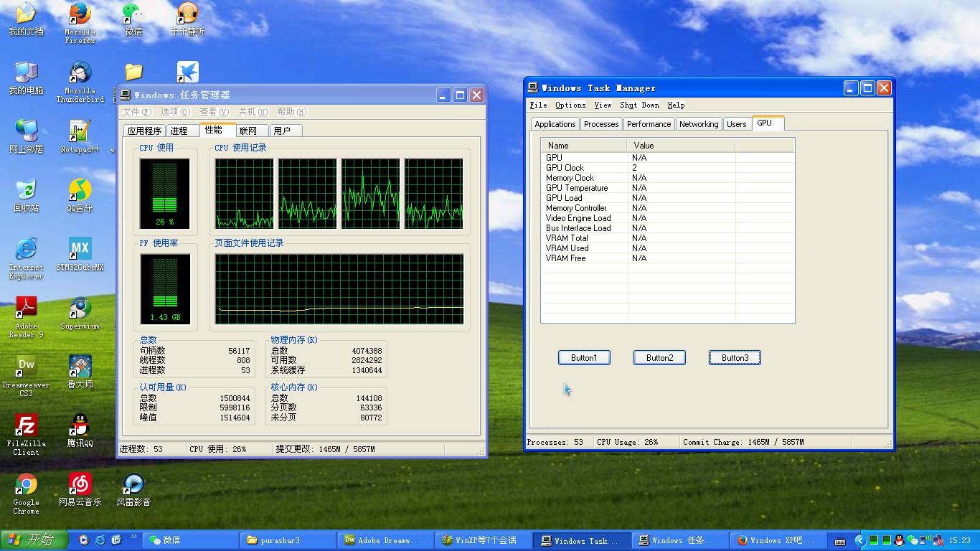Open the Notepad++ desktop shortcut
The width and height of the screenshot is (980, 551).
tap(80, 131)
